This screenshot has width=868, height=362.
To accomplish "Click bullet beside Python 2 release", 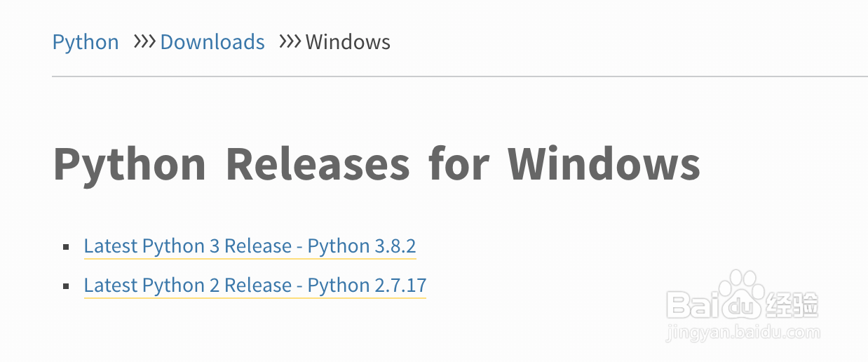I will tap(66, 286).
